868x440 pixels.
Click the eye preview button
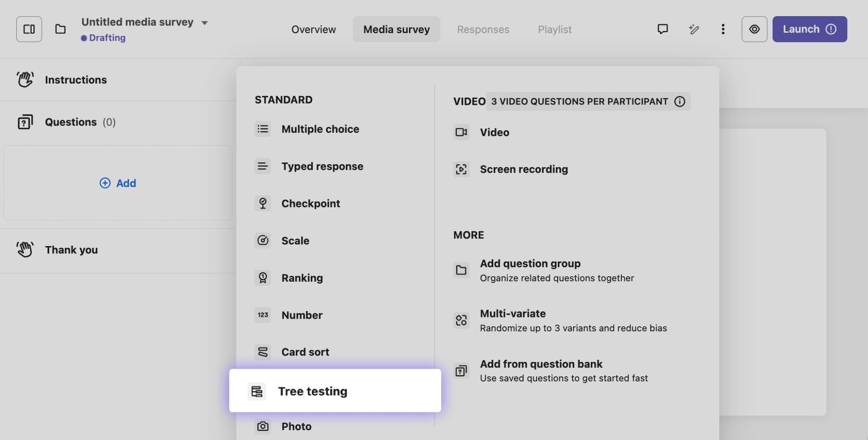754,29
